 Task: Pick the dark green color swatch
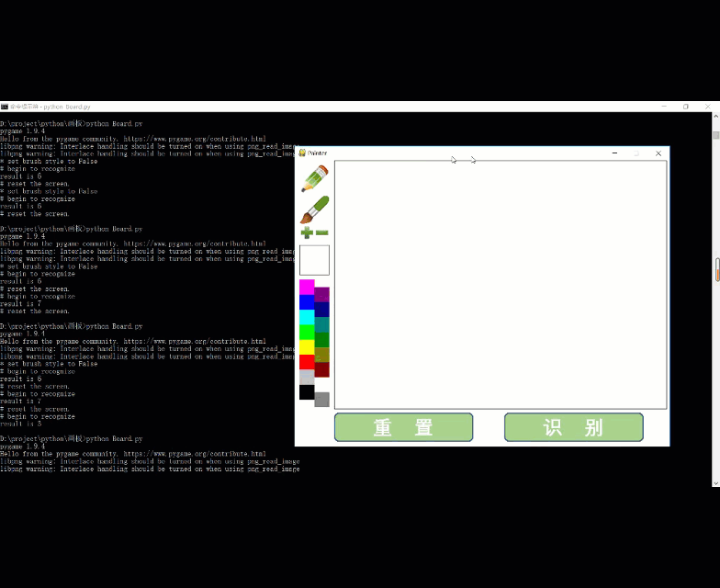click(321, 340)
